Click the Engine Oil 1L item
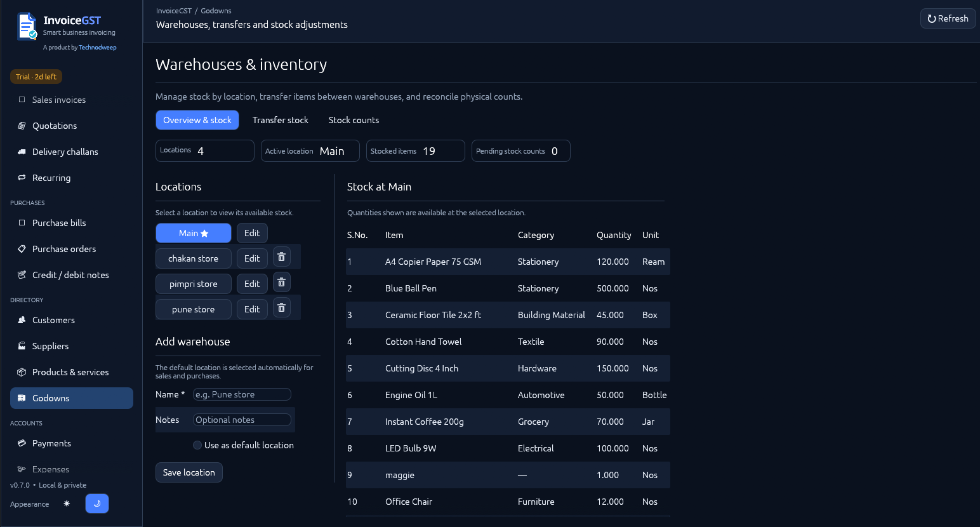Screen dimensions: 980x527 point(411,395)
